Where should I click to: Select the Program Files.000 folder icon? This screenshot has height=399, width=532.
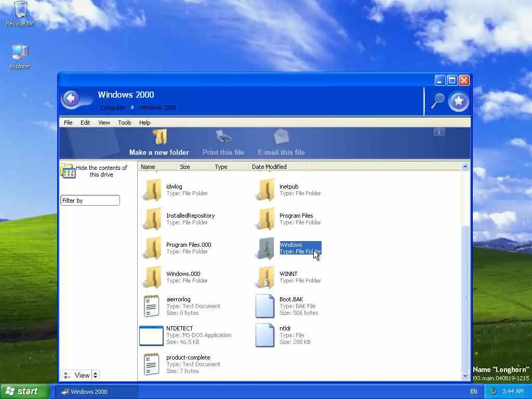pyautogui.click(x=152, y=248)
